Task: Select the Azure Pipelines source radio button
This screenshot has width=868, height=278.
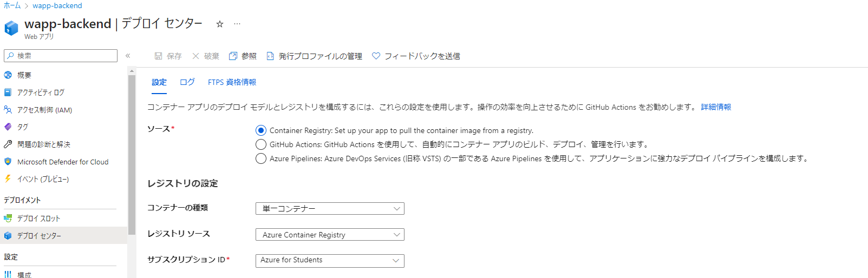Action: pyautogui.click(x=261, y=158)
